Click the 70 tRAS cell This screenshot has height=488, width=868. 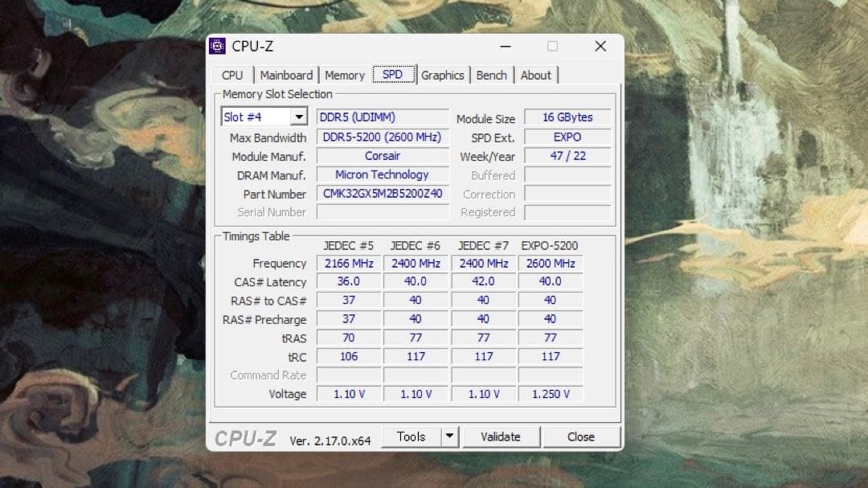pyautogui.click(x=349, y=338)
